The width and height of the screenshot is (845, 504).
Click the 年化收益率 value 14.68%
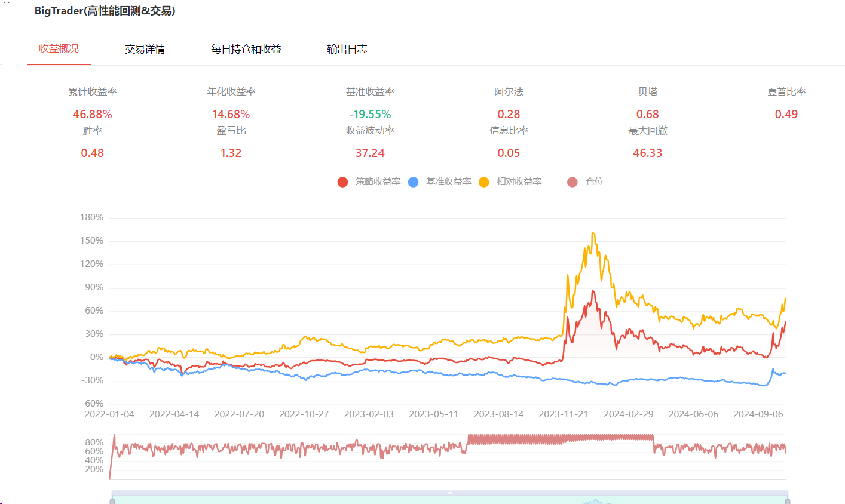231,114
